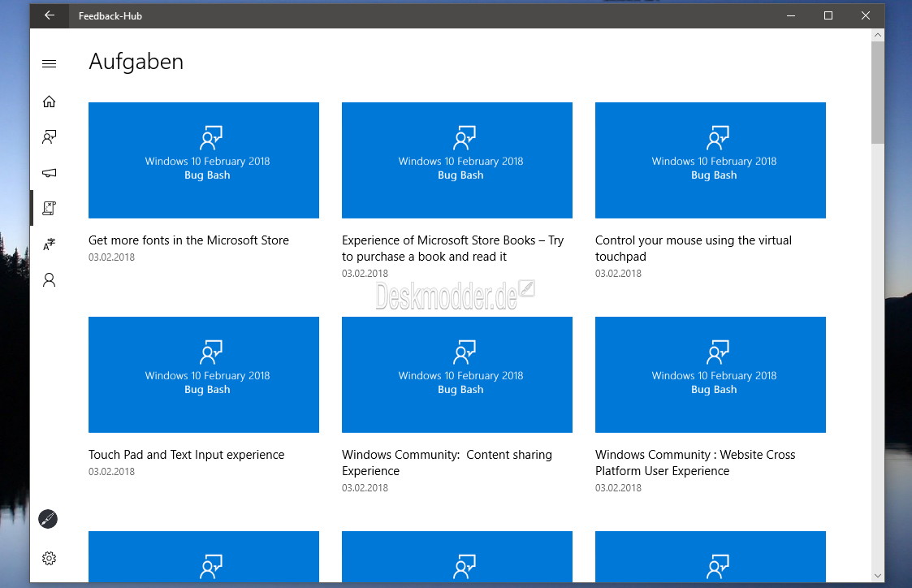Open Settings with the gear icon

(x=50, y=558)
